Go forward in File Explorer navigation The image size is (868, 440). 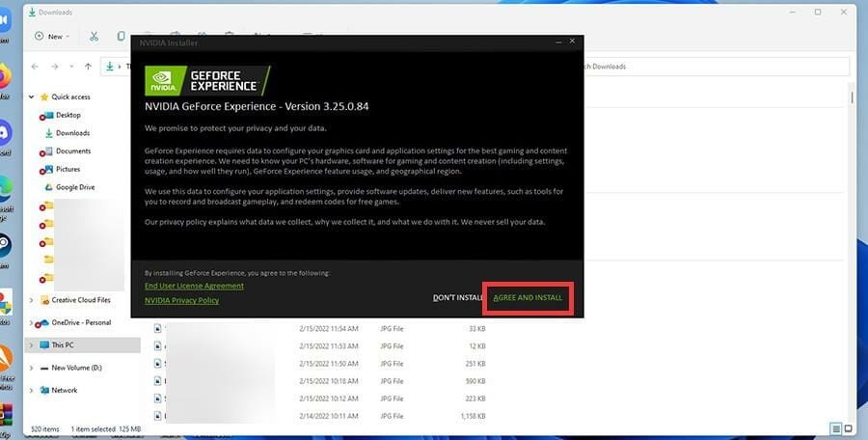(54, 67)
